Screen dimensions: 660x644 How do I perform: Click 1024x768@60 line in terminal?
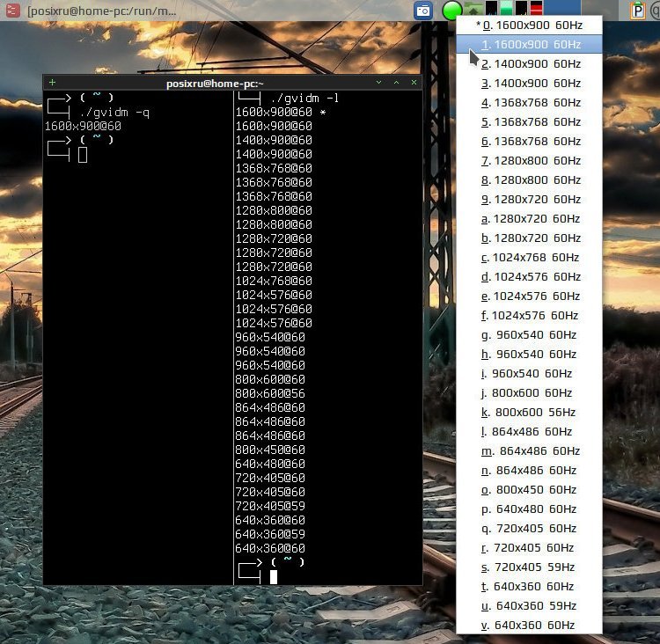[x=274, y=281]
